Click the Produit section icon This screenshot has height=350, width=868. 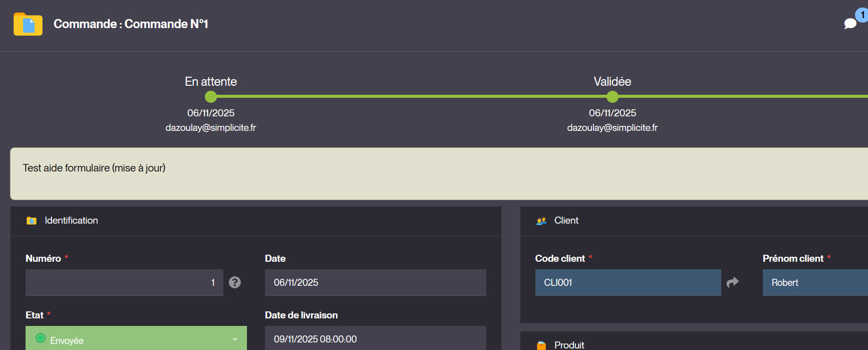pyautogui.click(x=541, y=345)
